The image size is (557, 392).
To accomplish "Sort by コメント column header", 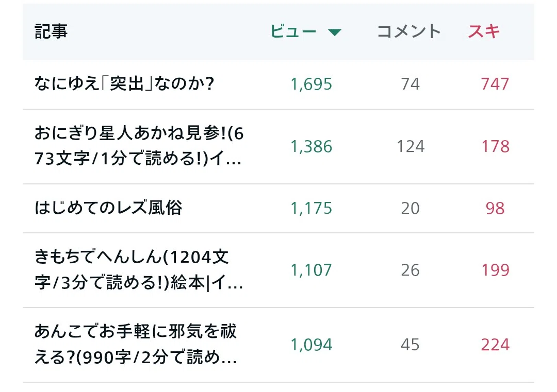I will 408,31.
